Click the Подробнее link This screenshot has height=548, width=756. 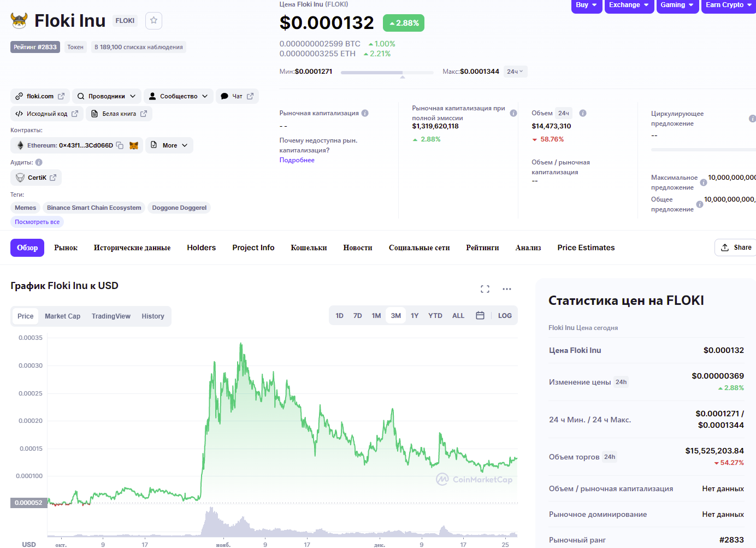297,160
